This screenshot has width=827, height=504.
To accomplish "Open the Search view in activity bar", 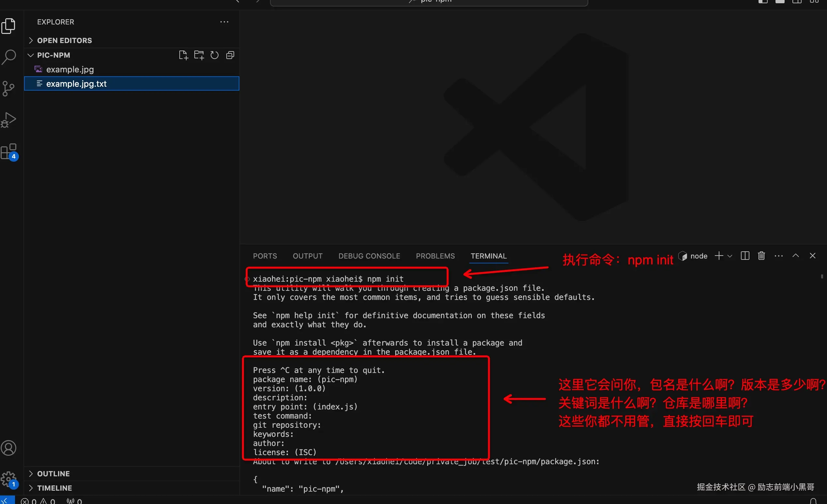I will [x=9, y=57].
